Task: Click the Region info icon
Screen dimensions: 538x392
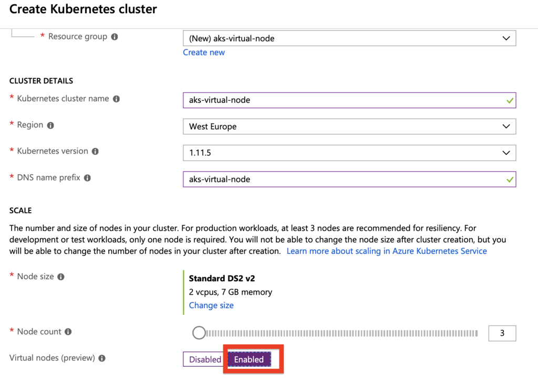Action: [x=50, y=125]
